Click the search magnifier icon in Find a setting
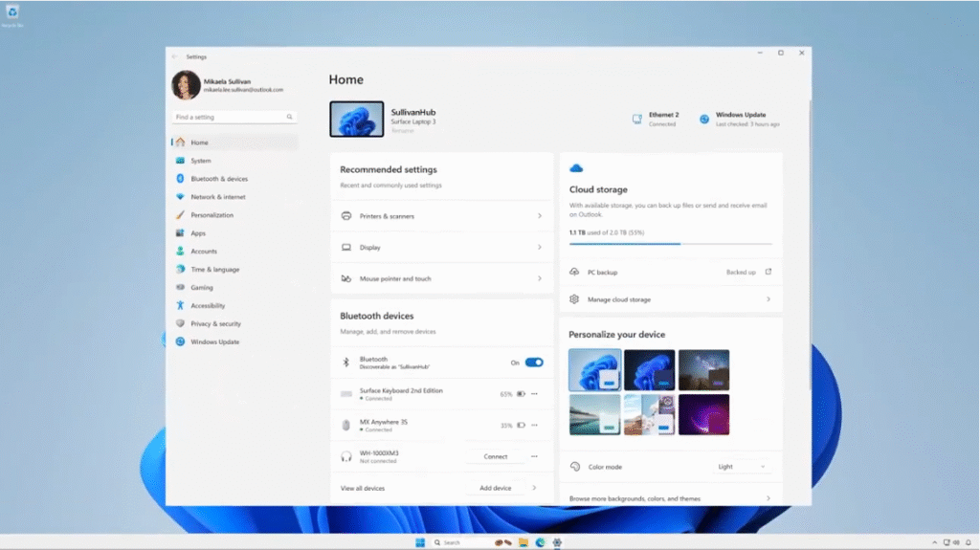This screenshot has width=980, height=550. point(289,117)
